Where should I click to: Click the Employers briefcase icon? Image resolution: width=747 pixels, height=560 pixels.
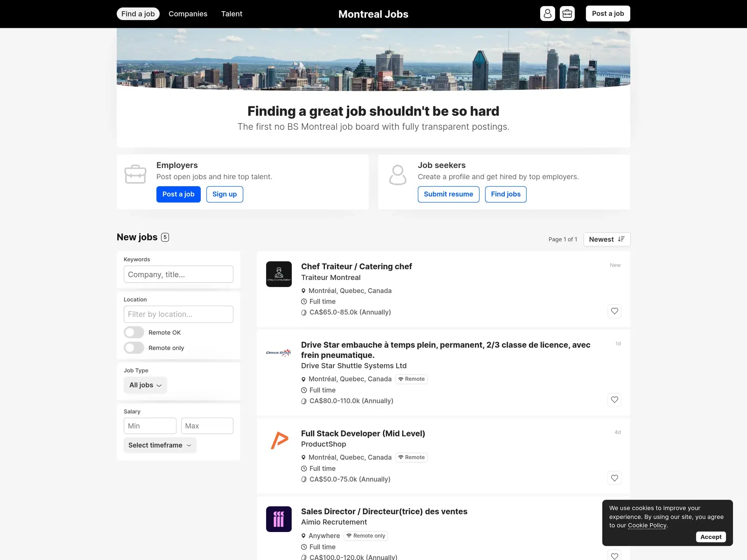tap(135, 174)
